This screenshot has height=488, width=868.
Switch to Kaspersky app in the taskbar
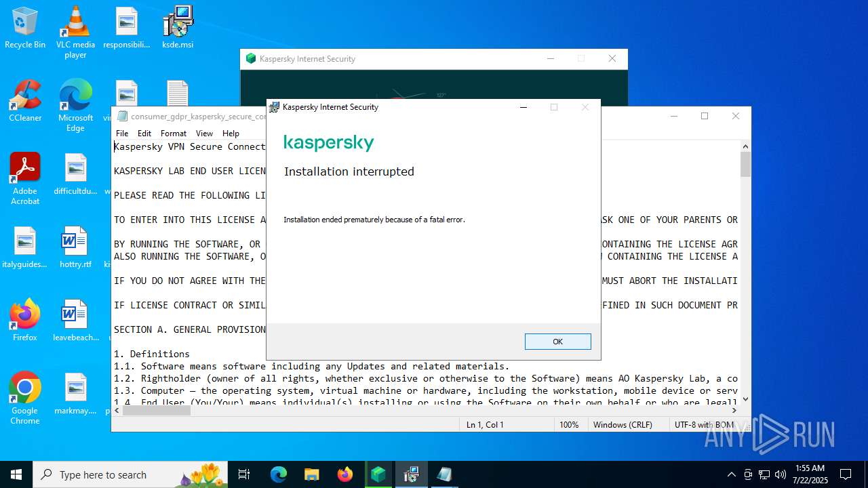pyautogui.click(x=378, y=474)
